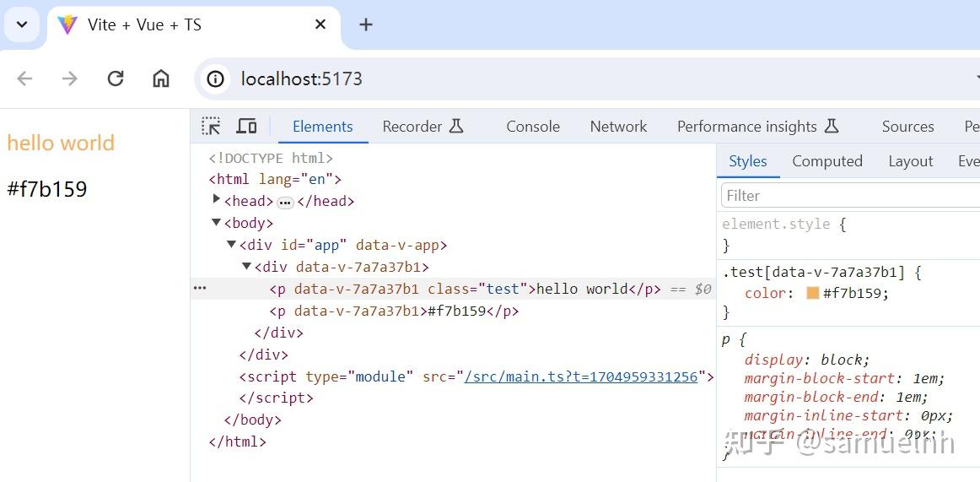
Task: Activate the inspect element picker icon
Action: point(211,127)
